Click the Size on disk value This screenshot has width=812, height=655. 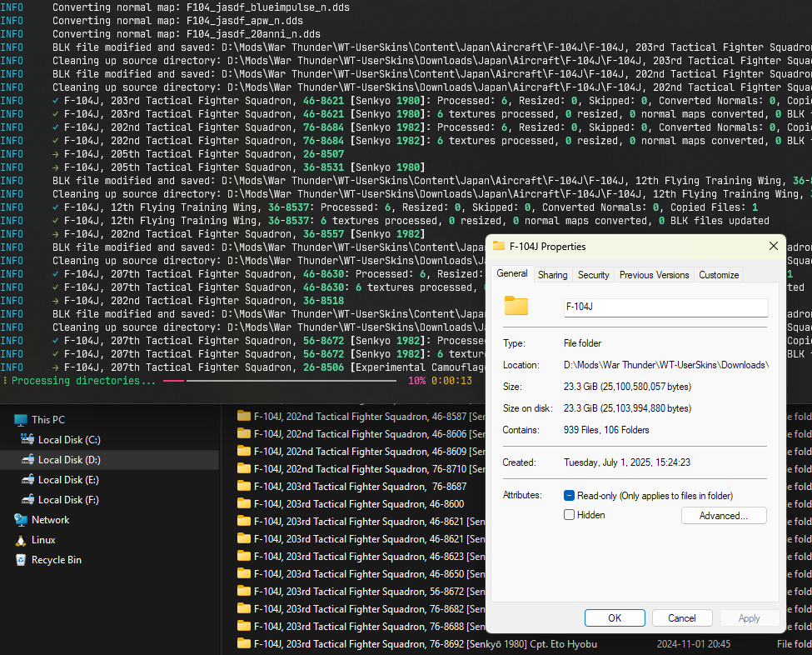pyautogui.click(x=628, y=408)
